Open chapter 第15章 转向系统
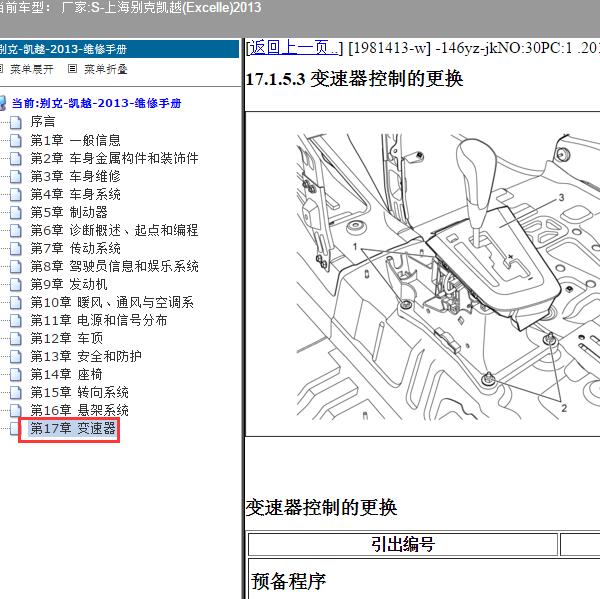 pos(80,392)
